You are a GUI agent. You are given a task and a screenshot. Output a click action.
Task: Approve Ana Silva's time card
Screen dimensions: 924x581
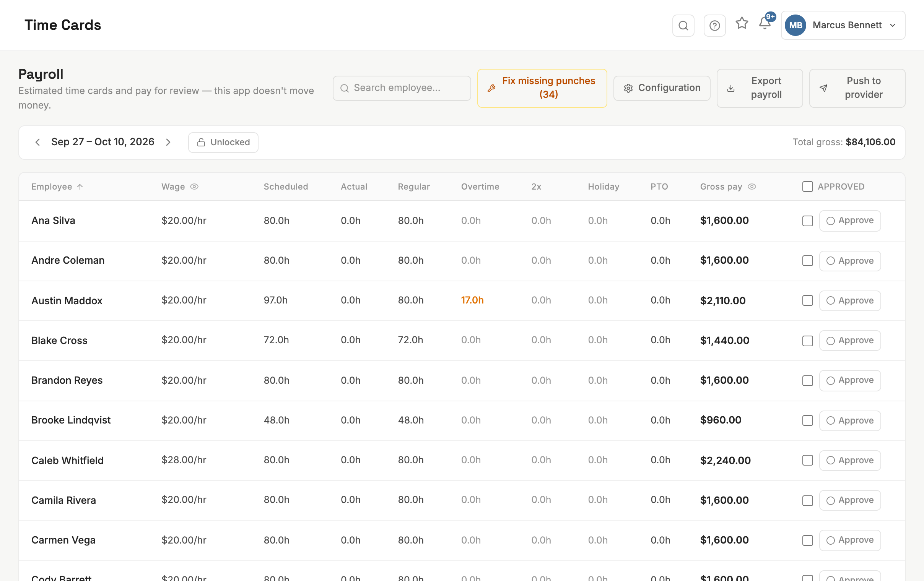click(849, 221)
